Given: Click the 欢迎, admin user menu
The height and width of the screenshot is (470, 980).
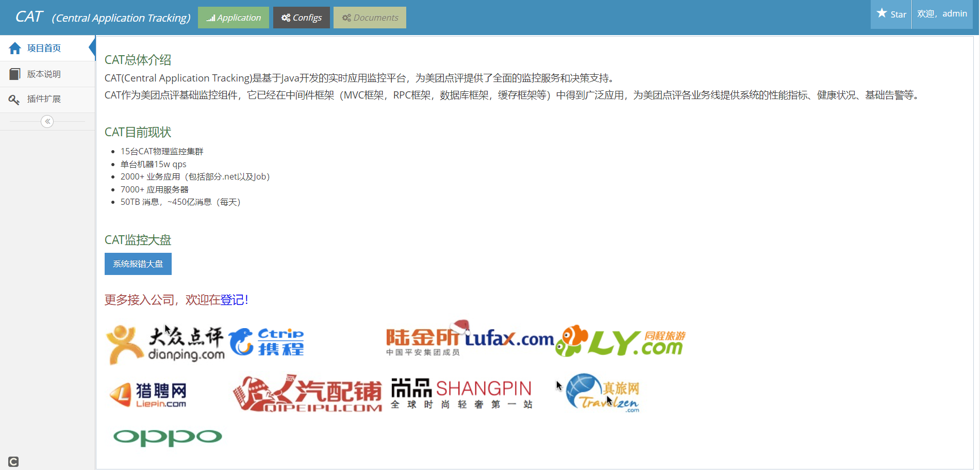Looking at the screenshot, I should (942, 14).
